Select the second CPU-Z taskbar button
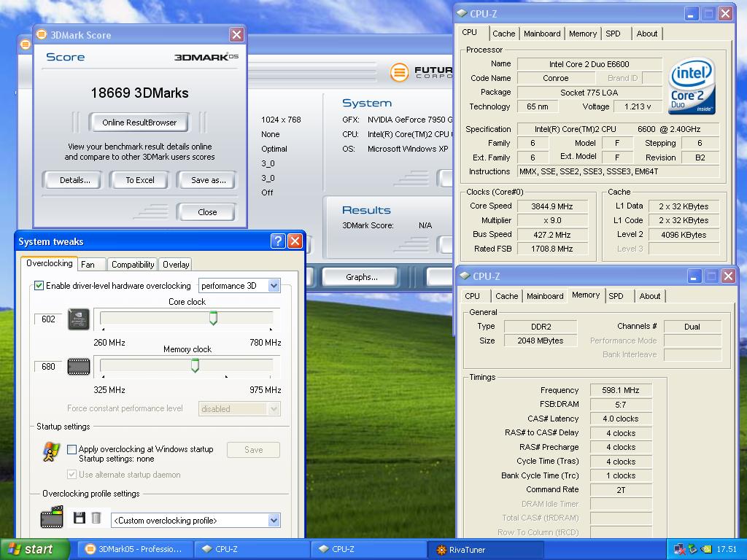Image resolution: width=747 pixels, height=560 pixels. click(368, 549)
